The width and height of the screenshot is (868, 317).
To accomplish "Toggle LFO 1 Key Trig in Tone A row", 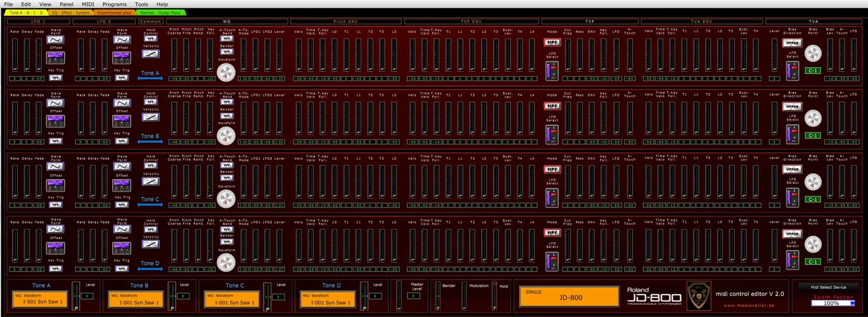I will [x=56, y=77].
